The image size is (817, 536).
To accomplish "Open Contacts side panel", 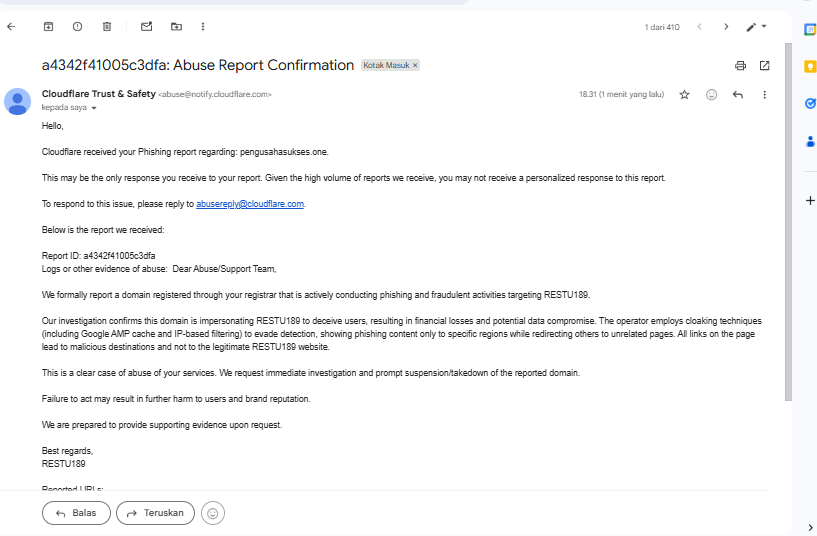I will click(810, 141).
